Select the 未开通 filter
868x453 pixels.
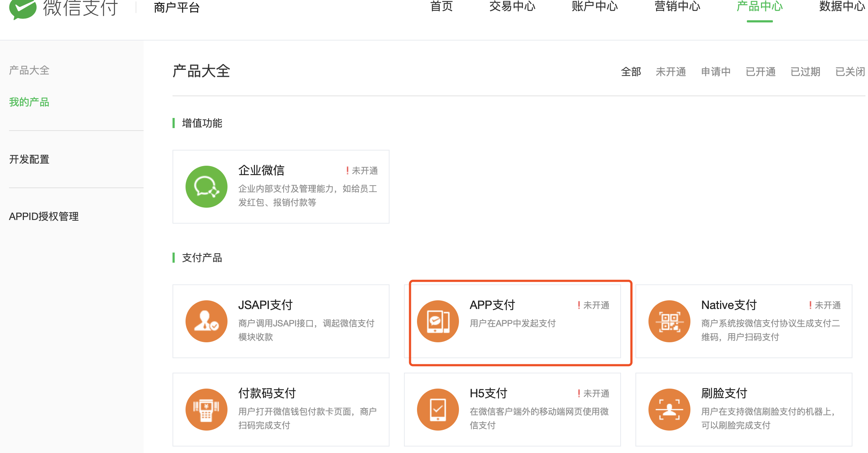(671, 72)
